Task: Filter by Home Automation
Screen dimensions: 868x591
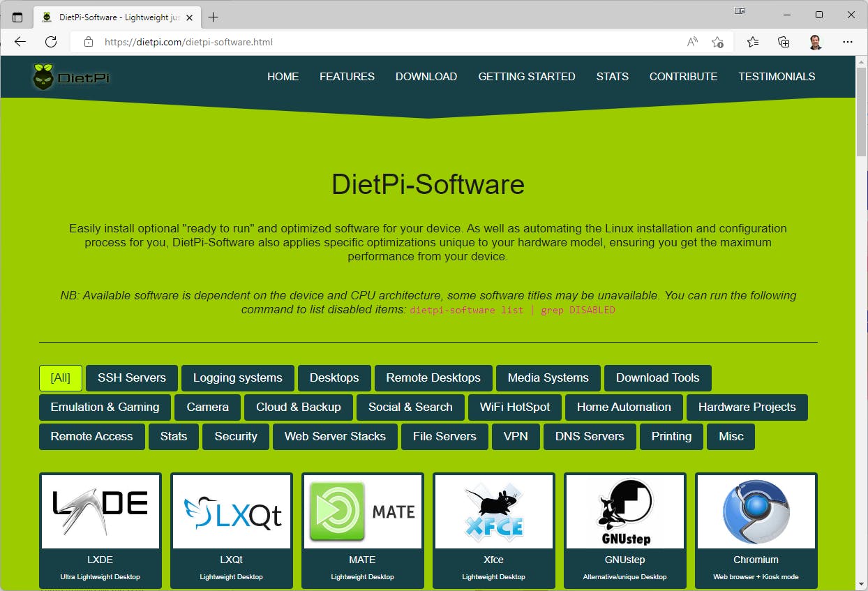Action: pos(624,407)
